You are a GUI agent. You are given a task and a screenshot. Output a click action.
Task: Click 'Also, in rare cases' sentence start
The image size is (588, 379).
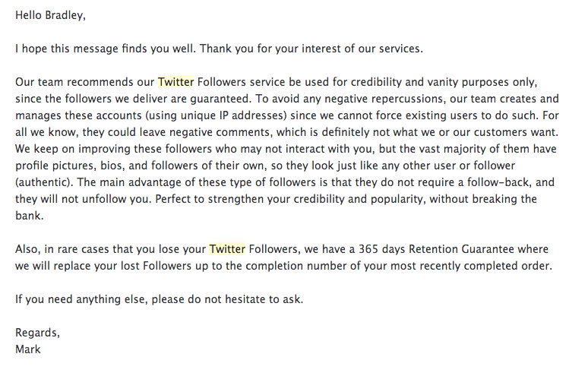(62, 249)
